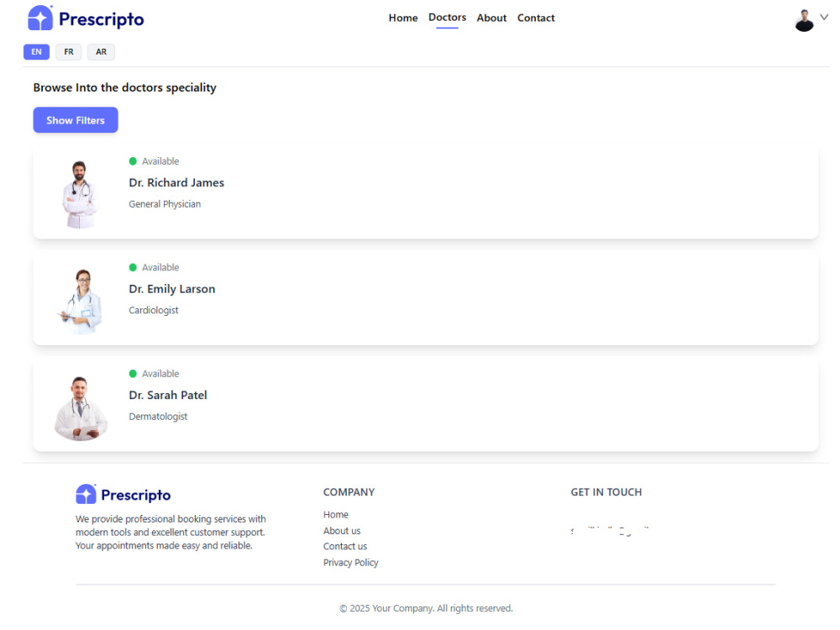840x630 pixels.
Task: Click Available label on Dr. Sarah Patel card
Action: 160,374
